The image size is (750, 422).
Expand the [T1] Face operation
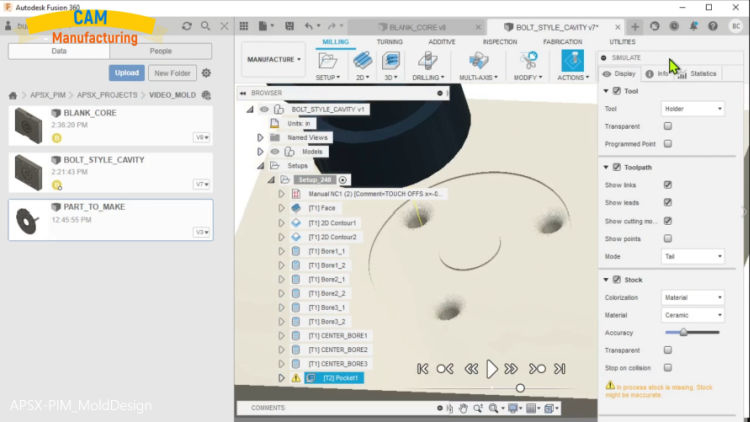coord(281,208)
